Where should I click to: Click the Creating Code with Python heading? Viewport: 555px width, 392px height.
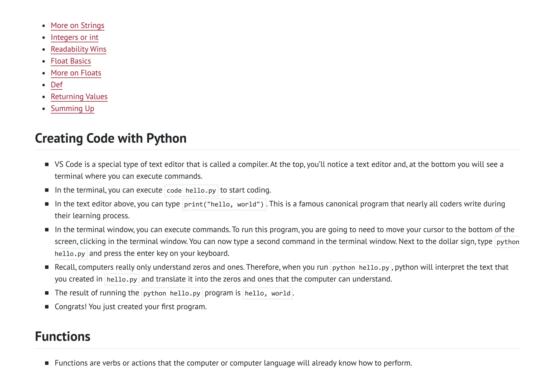[x=111, y=138]
